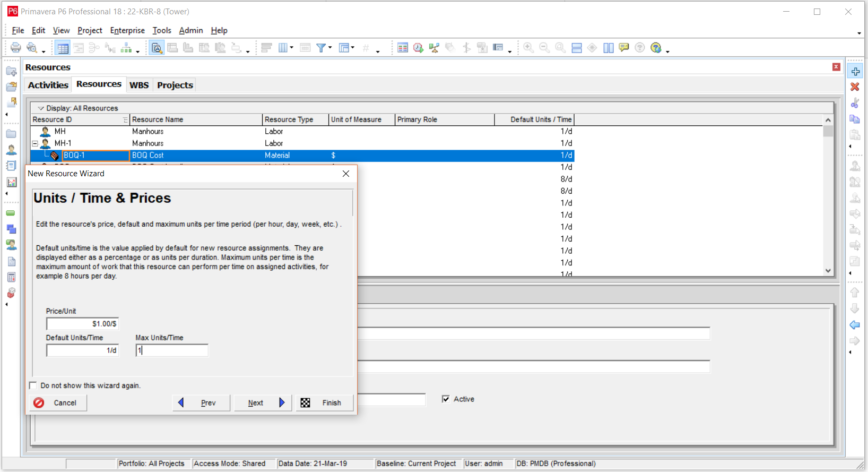Open the Help menu
The image size is (868, 472).
(x=219, y=30)
